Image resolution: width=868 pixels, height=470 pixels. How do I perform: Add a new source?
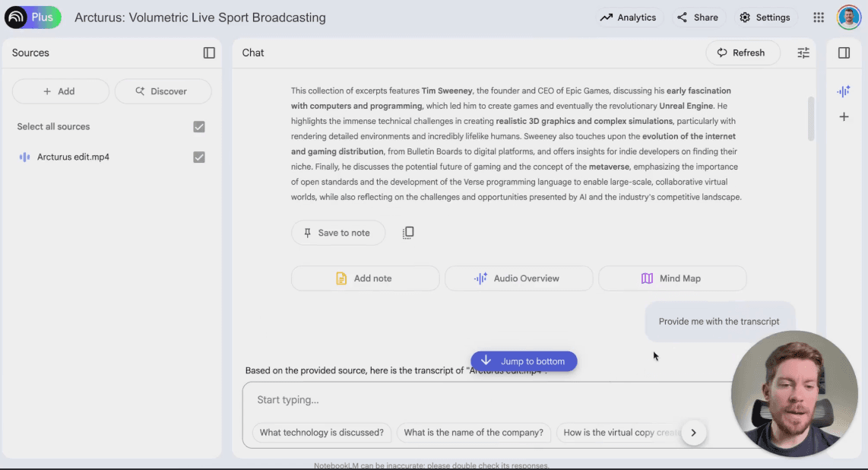pos(60,91)
